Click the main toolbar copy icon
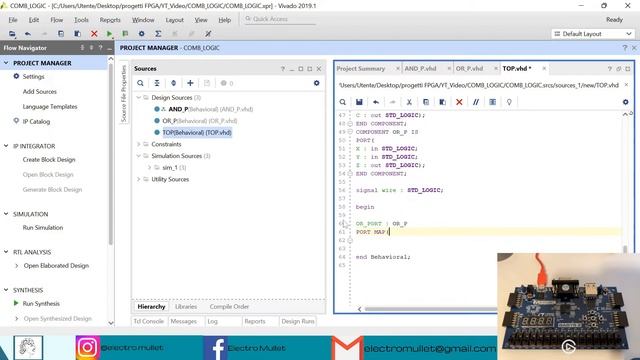 tap(61, 34)
